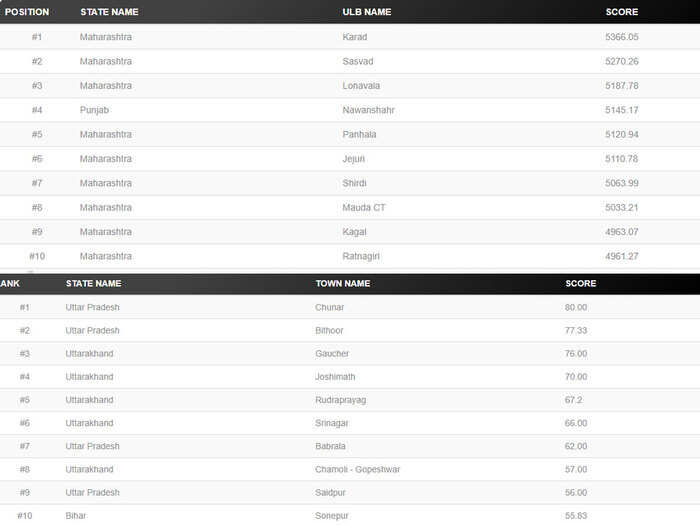Image resolution: width=700 pixels, height=525 pixels.
Task: Click the Mauda CT entry
Action: pyautogui.click(x=363, y=208)
